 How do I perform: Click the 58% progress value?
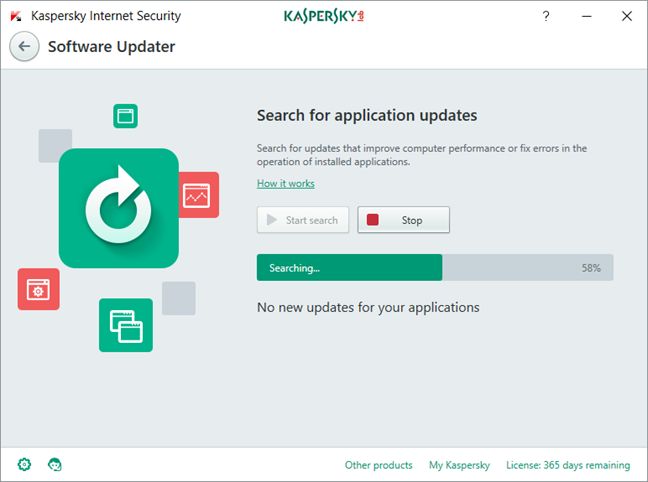591,268
